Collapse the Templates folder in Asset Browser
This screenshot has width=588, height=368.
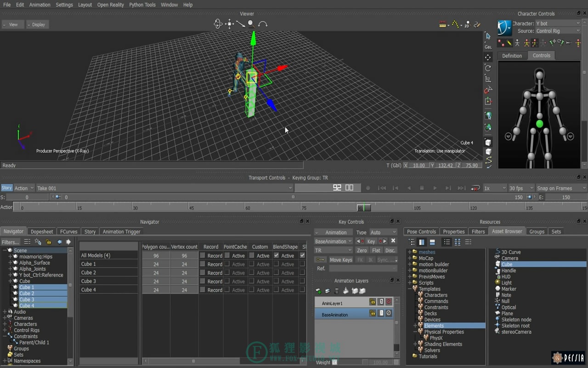[x=409, y=289]
